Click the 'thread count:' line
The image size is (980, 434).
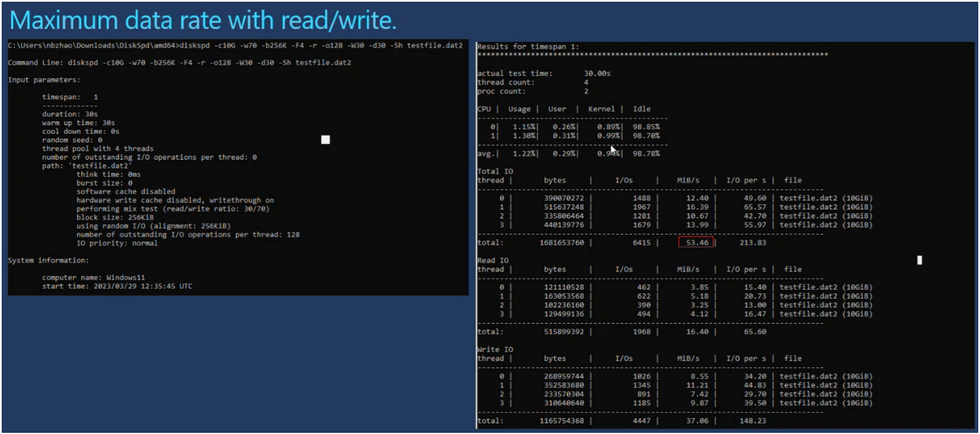(532, 83)
